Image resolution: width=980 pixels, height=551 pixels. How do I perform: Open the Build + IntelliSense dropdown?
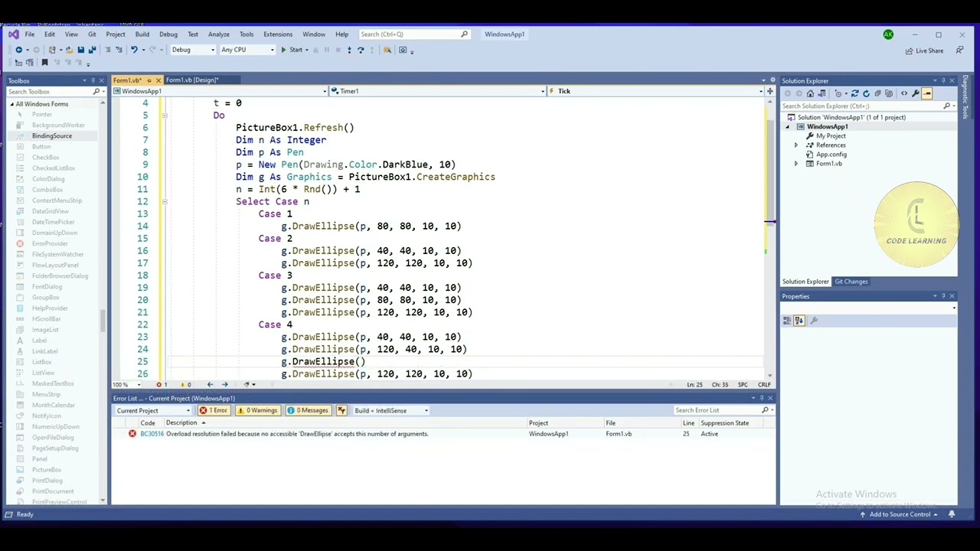point(390,410)
